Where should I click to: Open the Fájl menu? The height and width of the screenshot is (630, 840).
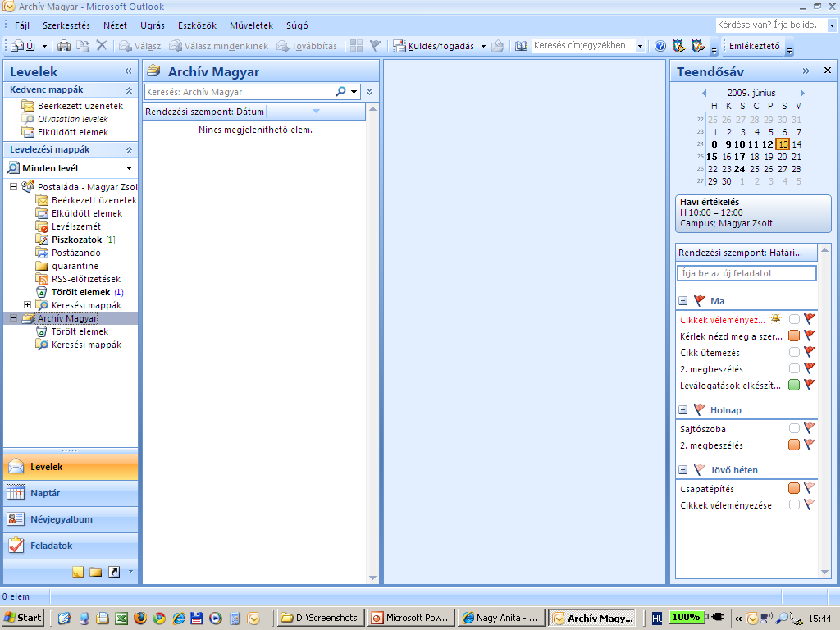tap(22, 25)
